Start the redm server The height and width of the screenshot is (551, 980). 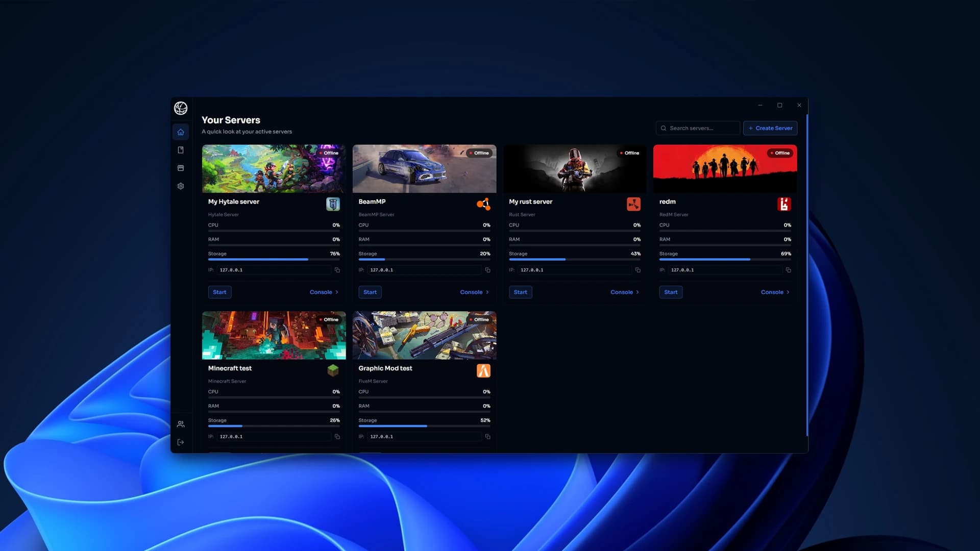[x=671, y=292]
